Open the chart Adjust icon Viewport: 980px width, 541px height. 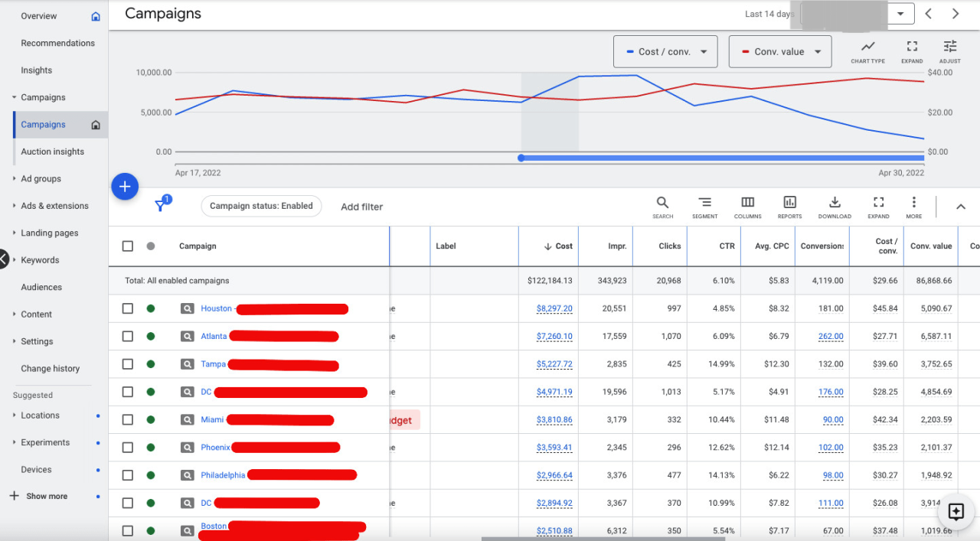[950, 47]
